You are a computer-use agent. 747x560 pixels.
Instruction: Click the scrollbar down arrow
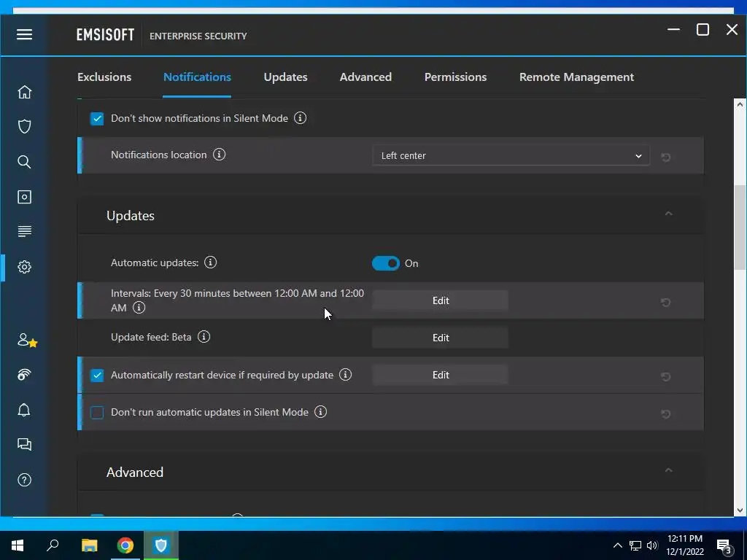tap(740, 510)
